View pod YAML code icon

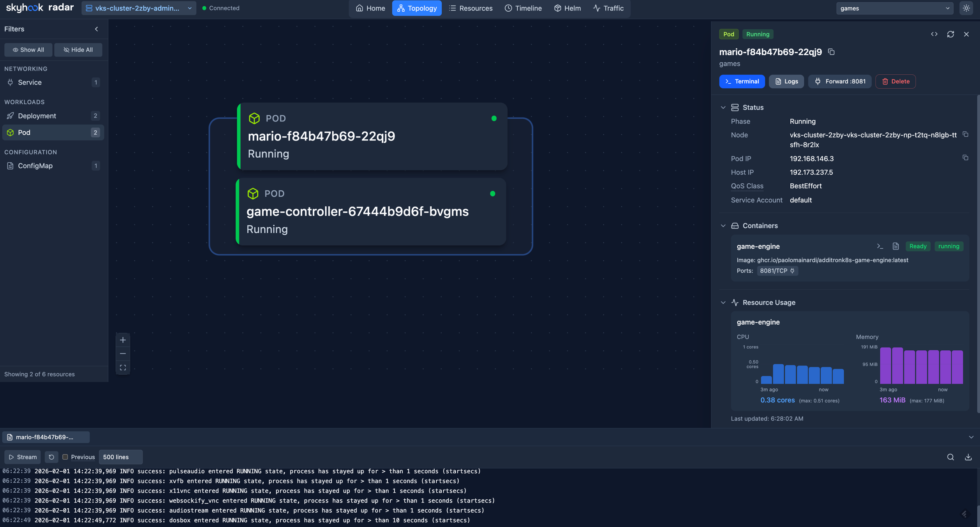point(934,34)
